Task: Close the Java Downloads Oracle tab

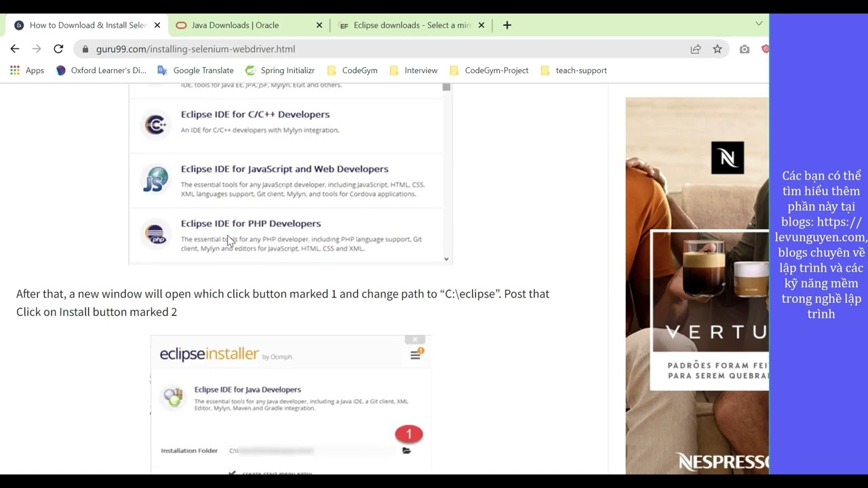Action: [319, 25]
